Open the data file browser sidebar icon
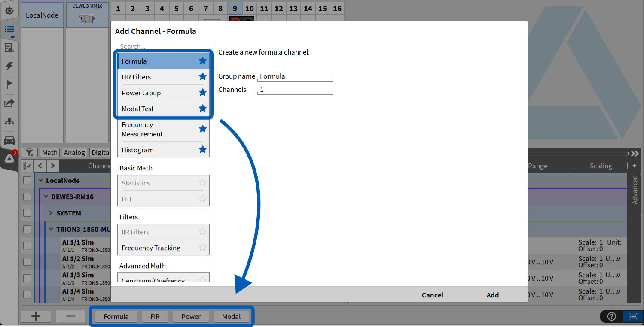The image size is (644, 327). (x=9, y=48)
